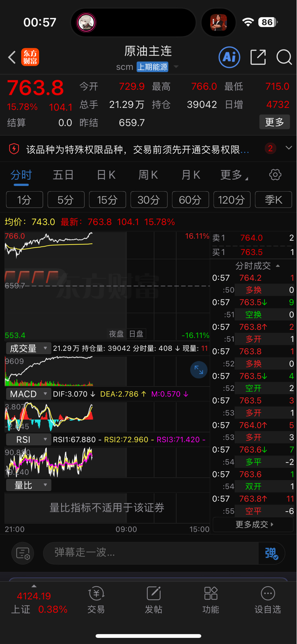This screenshot has height=644, width=297.
Task: Open 功能 functions icon
Action: (211, 600)
